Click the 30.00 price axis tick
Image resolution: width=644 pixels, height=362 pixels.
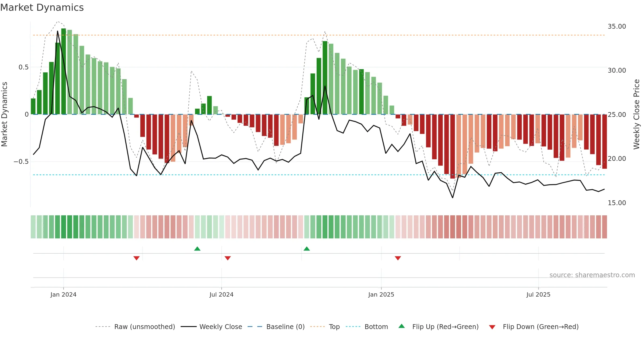coord(617,70)
